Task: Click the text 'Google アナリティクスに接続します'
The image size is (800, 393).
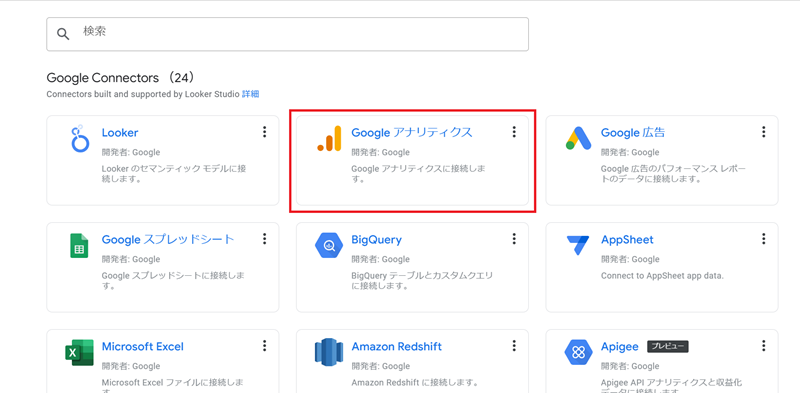Action: click(418, 174)
